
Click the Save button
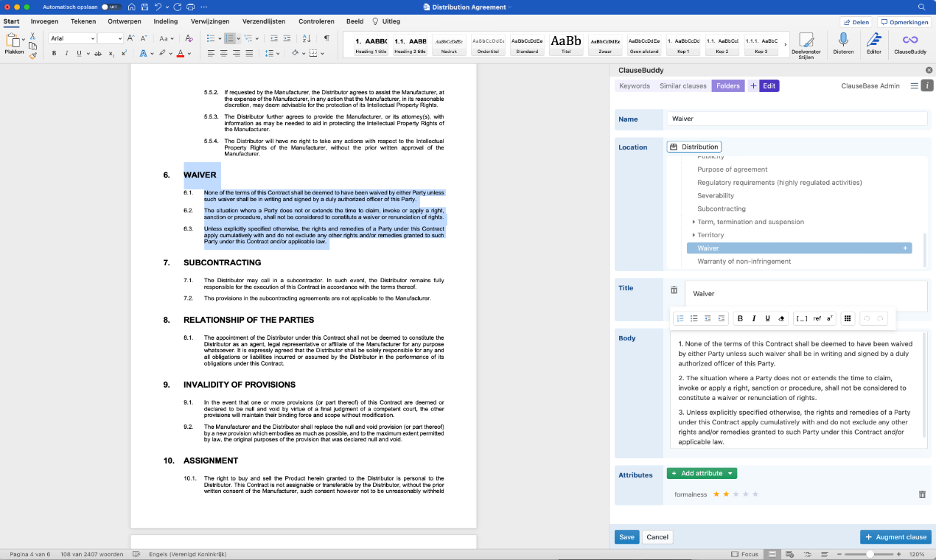[626, 537]
